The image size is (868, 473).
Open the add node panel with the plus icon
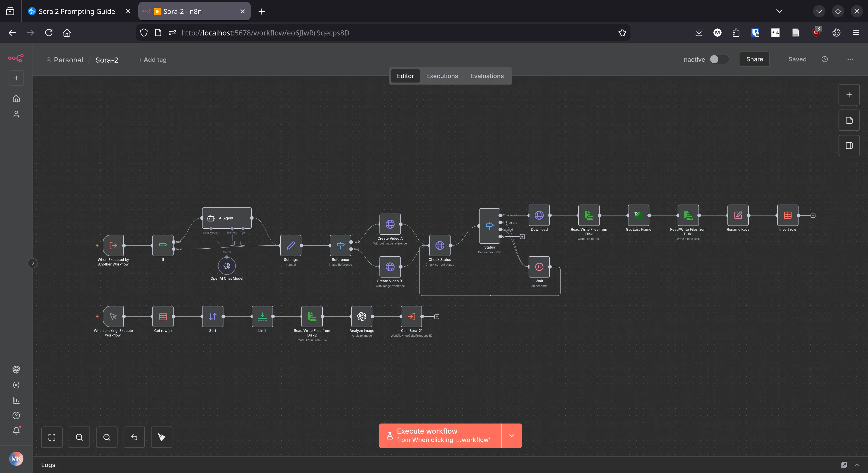point(849,95)
